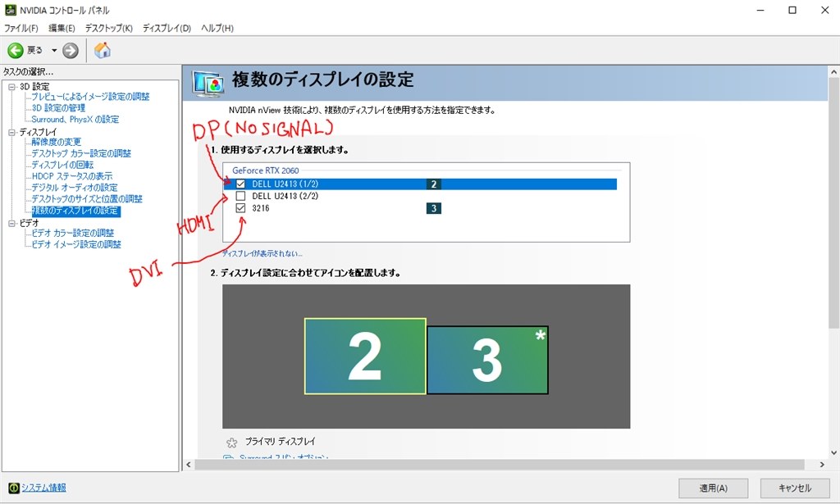Open the 編集(E) menu
Viewport: 840px width, 504px height.
click(x=62, y=28)
